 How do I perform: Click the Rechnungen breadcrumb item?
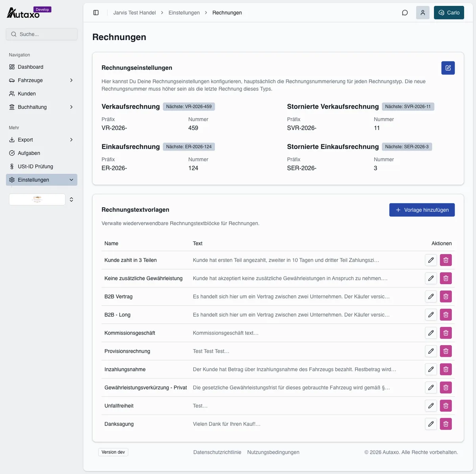pyautogui.click(x=227, y=13)
